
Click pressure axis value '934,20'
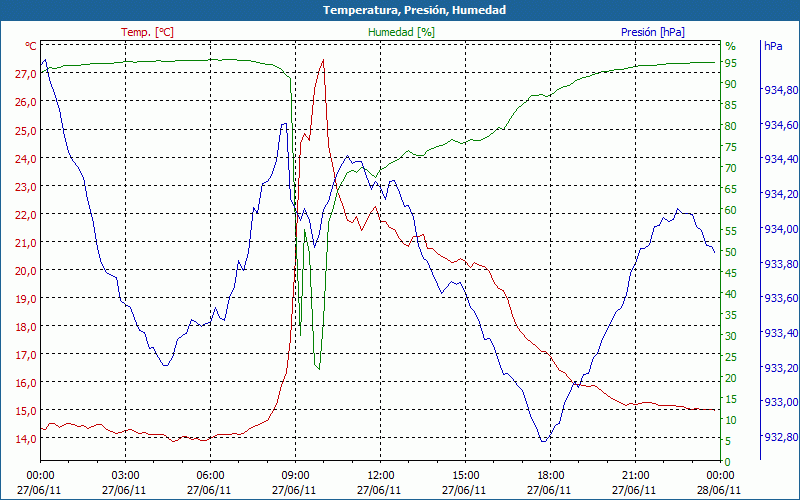(x=781, y=194)
